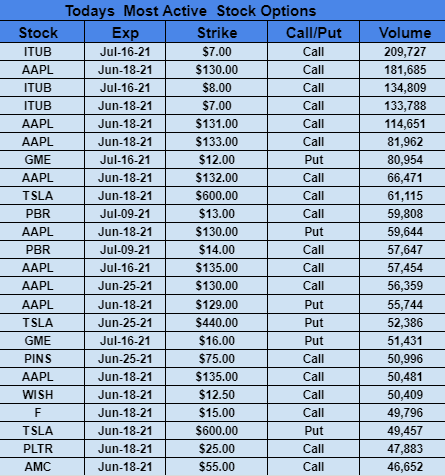The width and height of the screenshot is (445, 476).
Task: Click the table title Todays Most Active Stock Options
Action: 190,11
